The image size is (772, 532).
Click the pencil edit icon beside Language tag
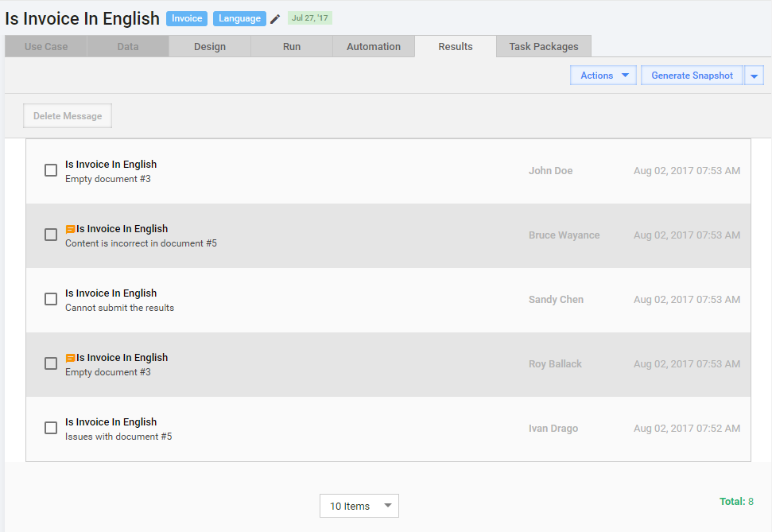click(275, 19)
